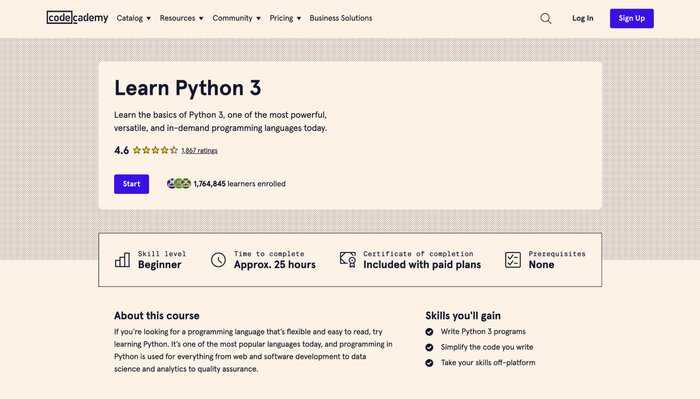Click the Skill level label
This screenshot has width=700, height=399.
162,254
